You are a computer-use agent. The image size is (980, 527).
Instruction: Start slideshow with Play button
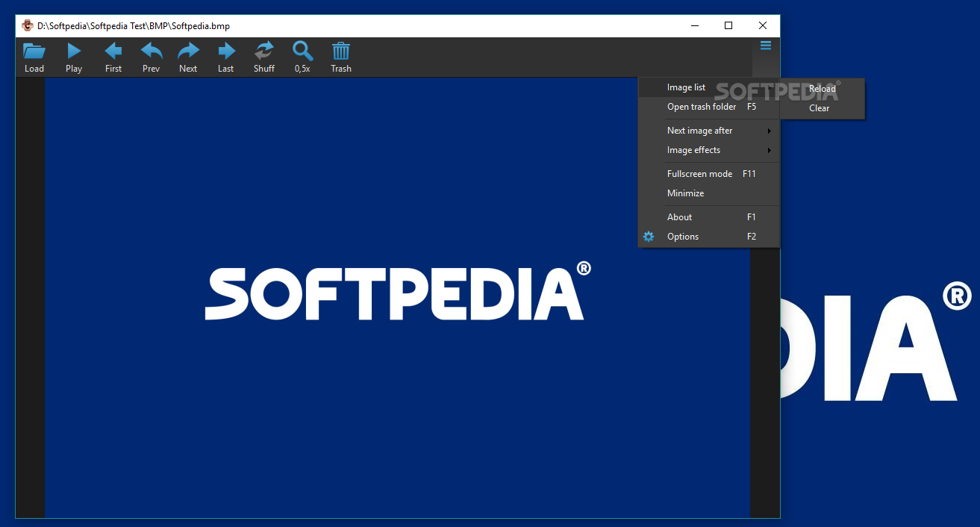coord(74,57)
